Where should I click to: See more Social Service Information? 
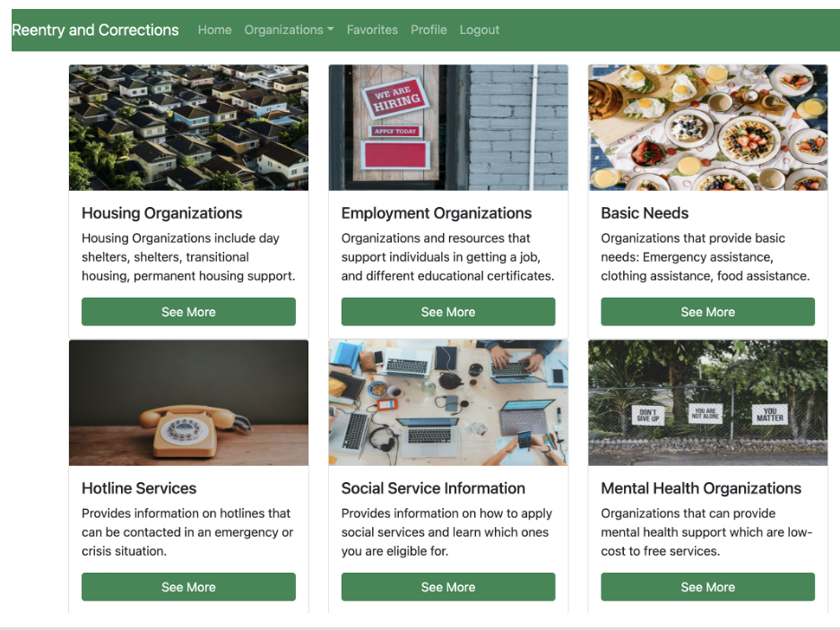point(448,587)
